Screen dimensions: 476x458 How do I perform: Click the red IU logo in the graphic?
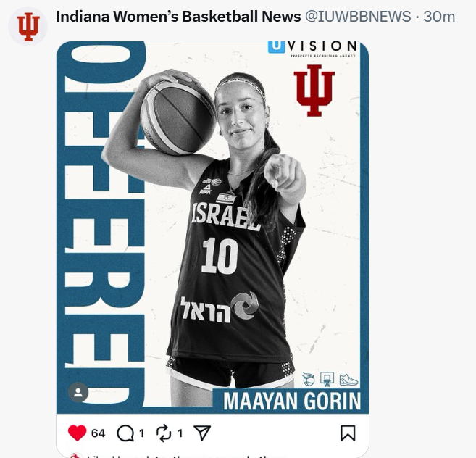click(x=314, y=91)
